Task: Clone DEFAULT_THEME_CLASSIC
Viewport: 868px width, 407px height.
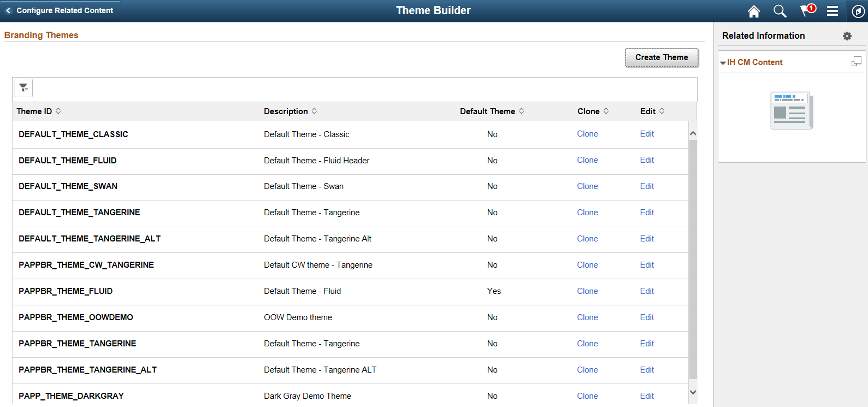Action: tap(587, 134)
